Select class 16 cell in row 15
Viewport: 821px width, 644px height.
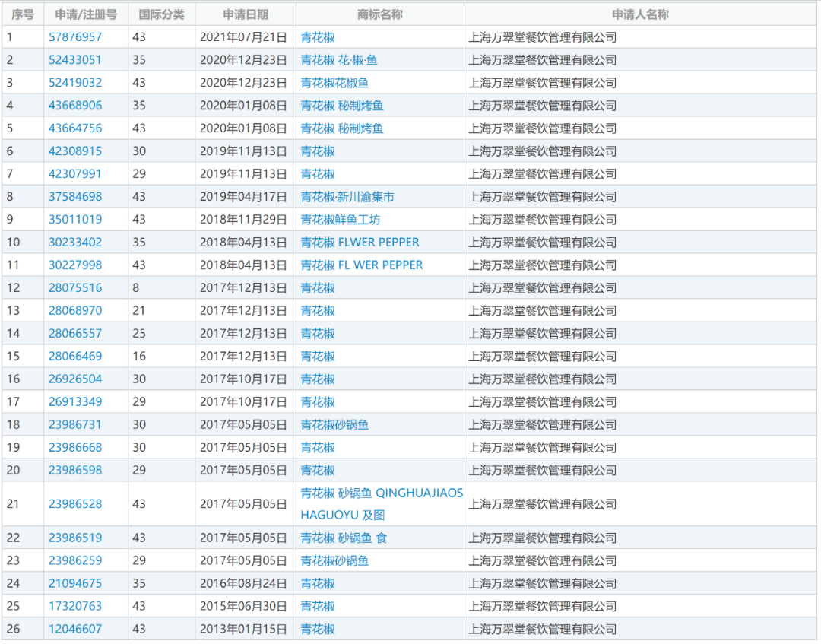[x=161, y=356]
